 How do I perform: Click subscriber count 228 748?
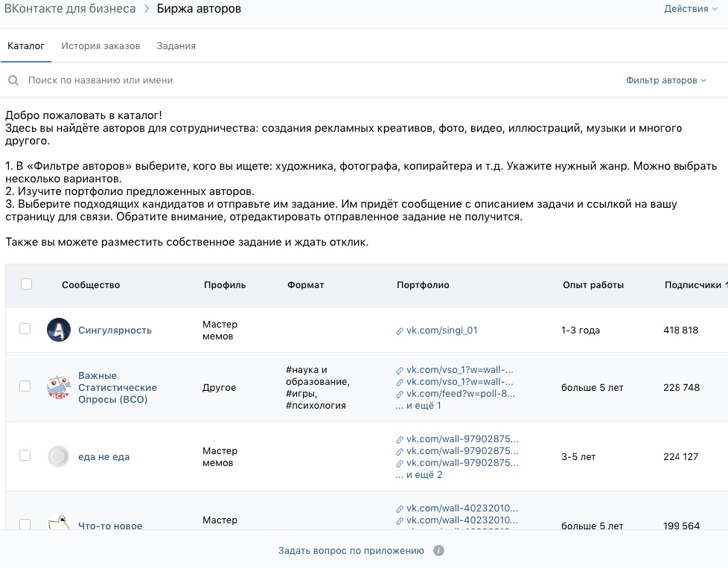[x=681, y=387]
